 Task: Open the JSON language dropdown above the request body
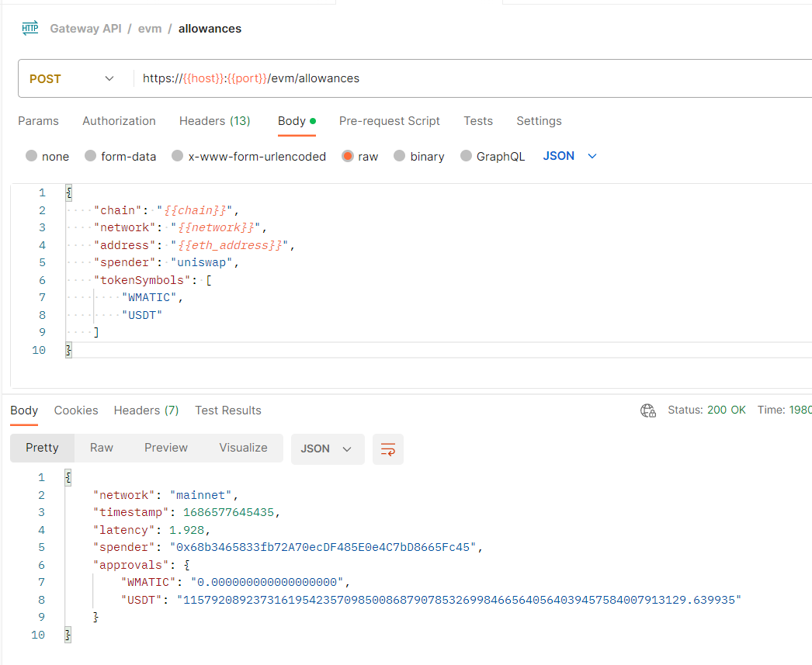[569, 156]
